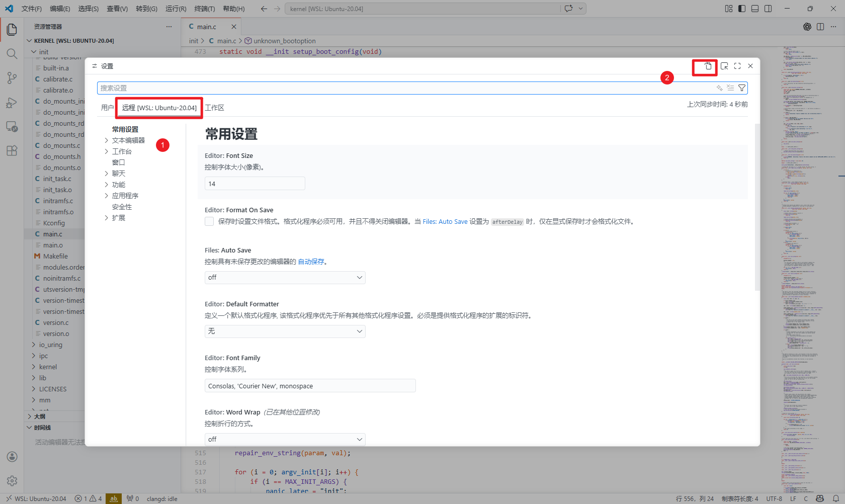The width and height of the screenshot is (845, 504).
Task: Toggle the secondary side bar
Action: 768,9
